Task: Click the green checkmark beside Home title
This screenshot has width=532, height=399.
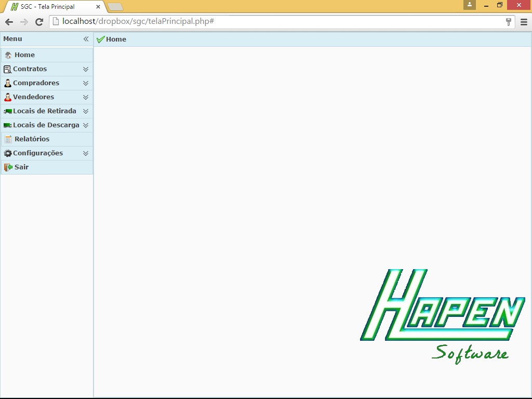Action: tap(100, 39)
